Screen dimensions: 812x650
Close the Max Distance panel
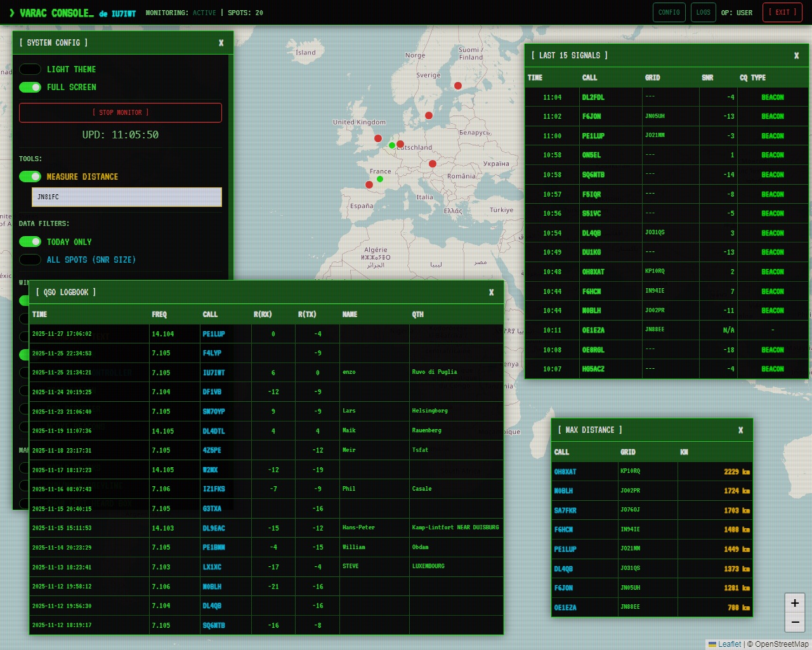click(x=740, y=430)
